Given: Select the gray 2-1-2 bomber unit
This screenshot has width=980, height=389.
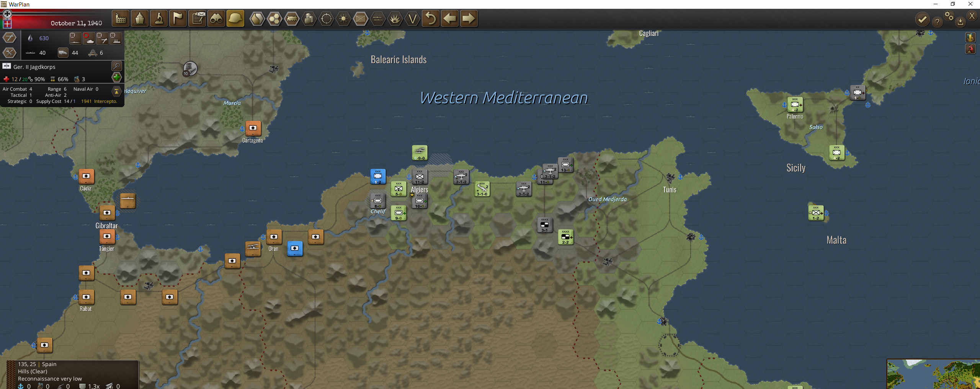Looking at the screenshot, I should click(x=461, y=177).
